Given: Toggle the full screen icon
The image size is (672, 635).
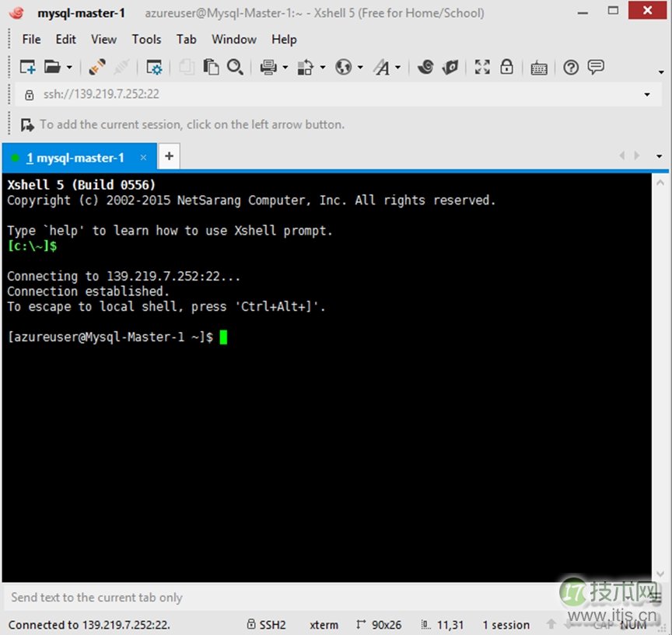Looking at the screenshot, I should click(x=482, y=67).
